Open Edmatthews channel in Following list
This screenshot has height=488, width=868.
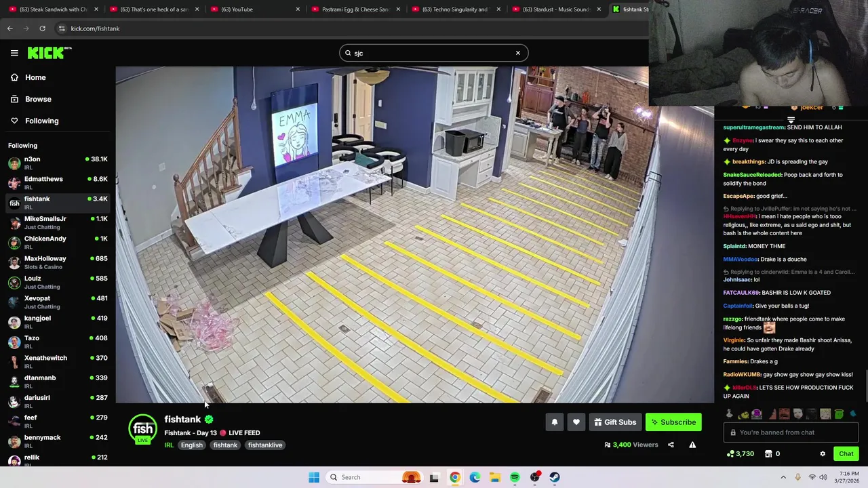tap(58, 183)
